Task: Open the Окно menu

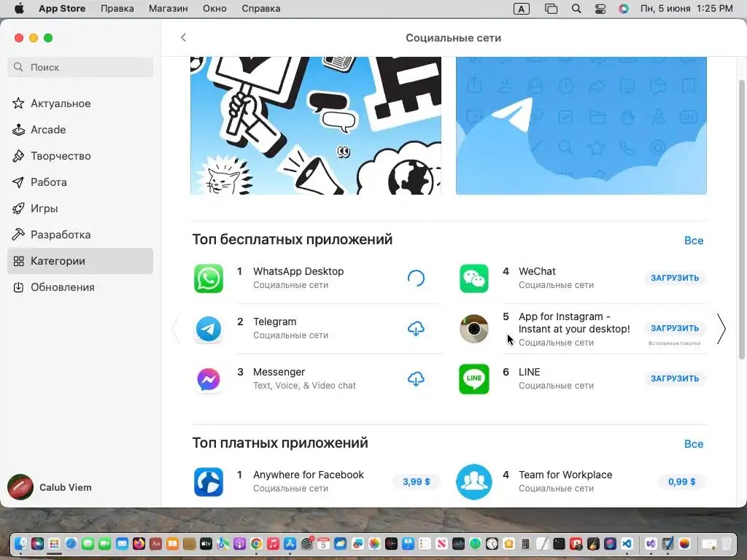Action: 214,9
